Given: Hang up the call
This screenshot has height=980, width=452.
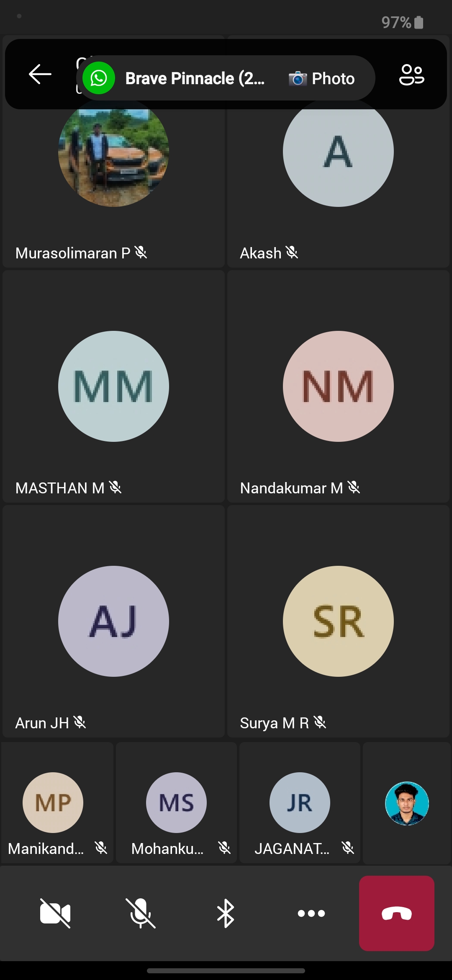Looking at the screenshot, I should [396, 913].
